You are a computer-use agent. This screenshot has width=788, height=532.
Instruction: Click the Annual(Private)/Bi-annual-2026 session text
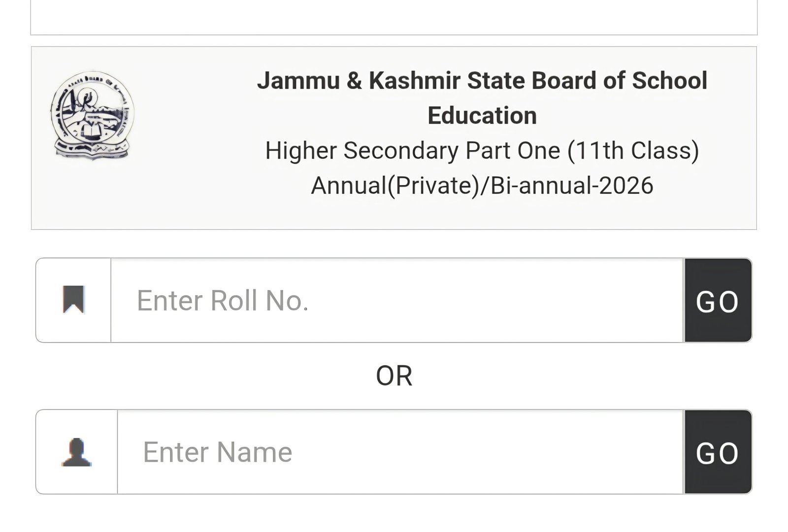coord(482,186)
